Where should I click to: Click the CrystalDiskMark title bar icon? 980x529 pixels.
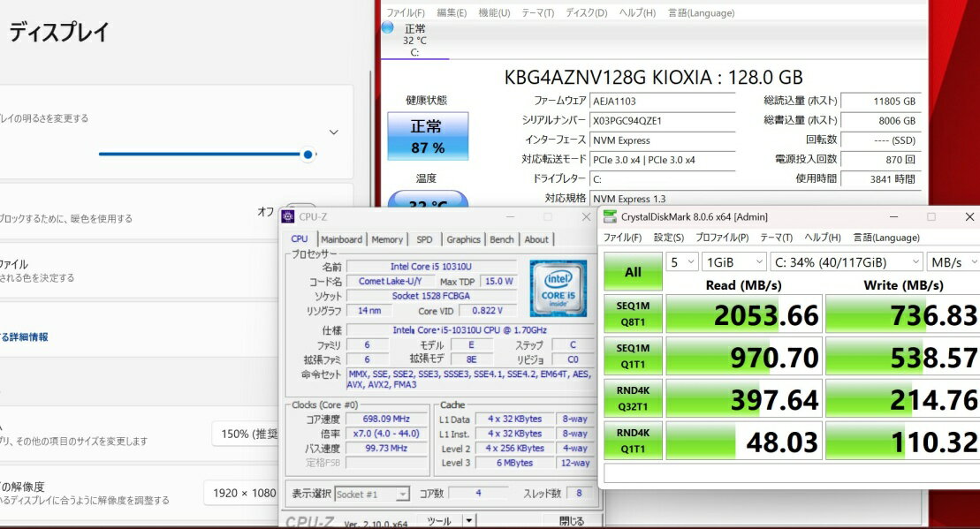click(610, 216)
